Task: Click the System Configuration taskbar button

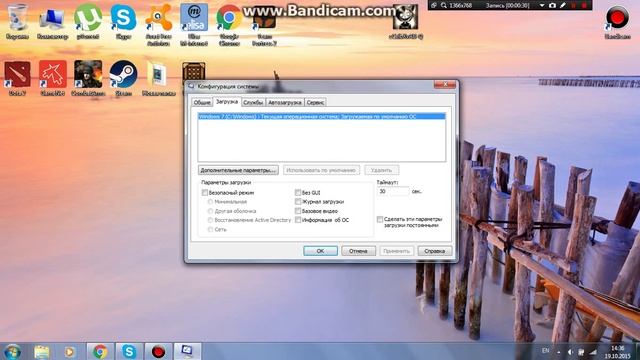Action: 187,351
